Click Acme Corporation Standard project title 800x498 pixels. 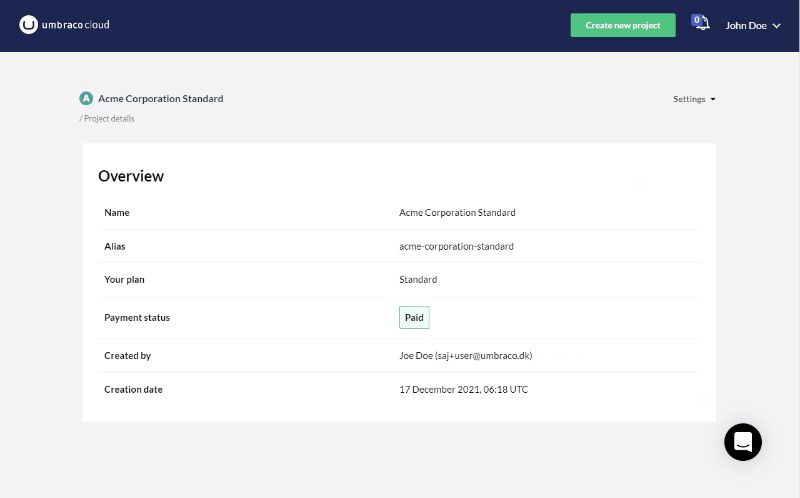[161, 98]
